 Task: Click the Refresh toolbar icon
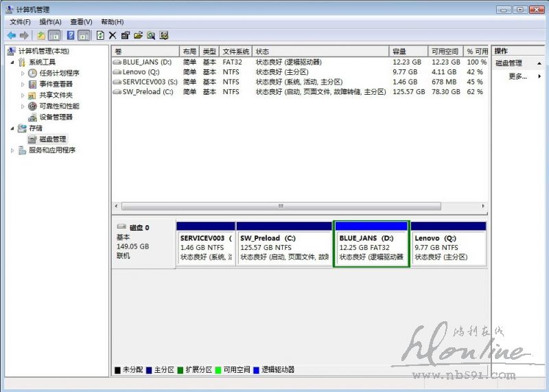[x=101, y=35]
